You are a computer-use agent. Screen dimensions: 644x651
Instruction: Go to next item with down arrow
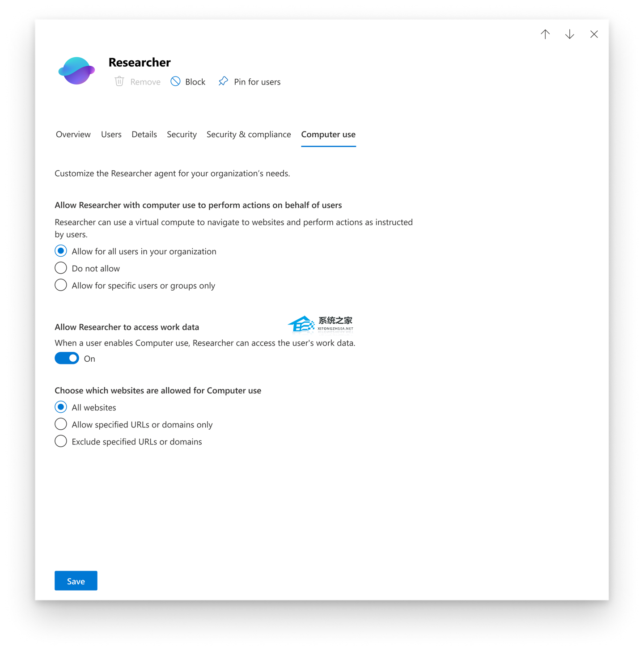pyautogui.click(x=569, y=34)
